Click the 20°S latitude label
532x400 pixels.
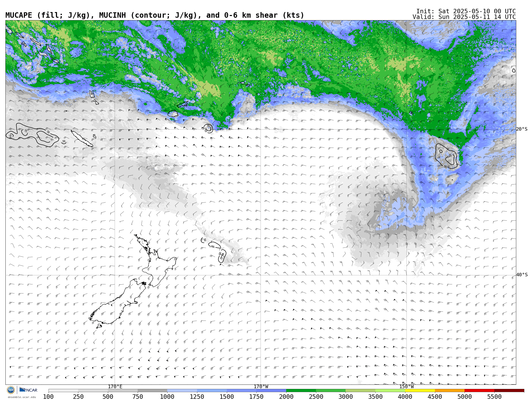522,129
